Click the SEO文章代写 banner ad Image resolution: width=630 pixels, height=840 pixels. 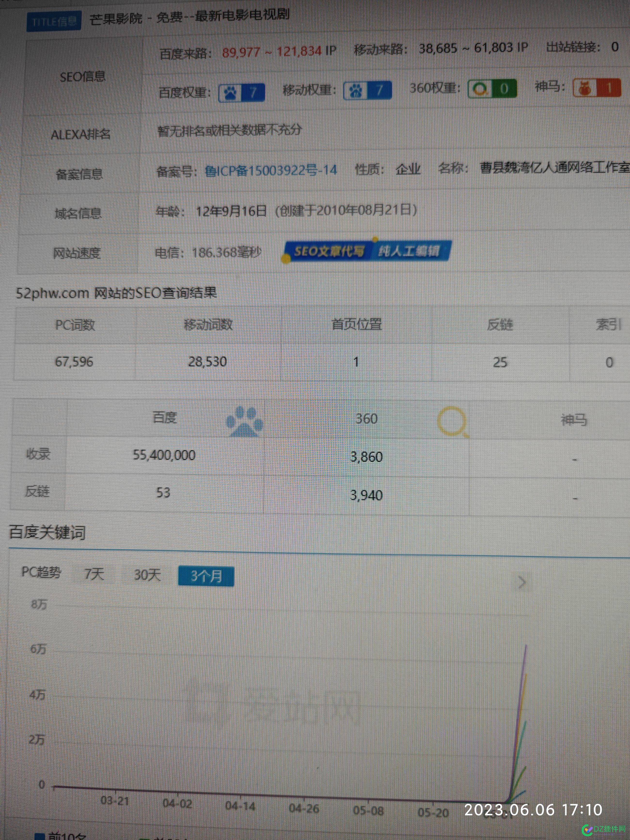click(329, 251)
